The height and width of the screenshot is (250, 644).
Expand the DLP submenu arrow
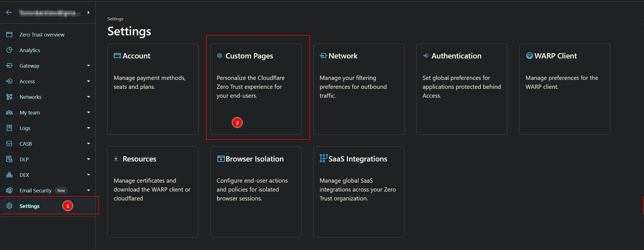click(x=88, y=159)
